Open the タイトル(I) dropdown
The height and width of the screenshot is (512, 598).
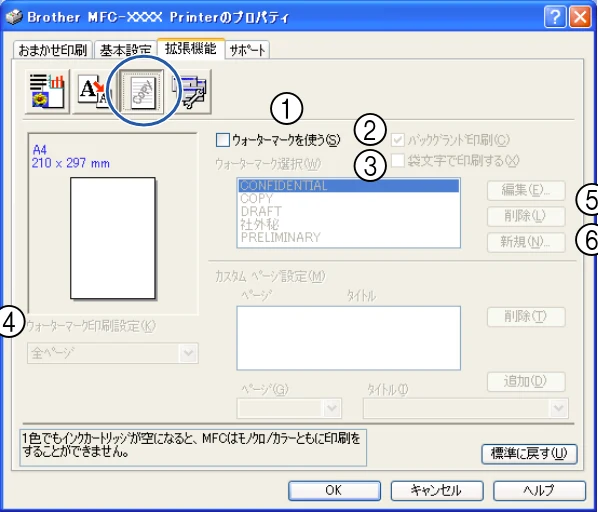(x=466, y=409)
